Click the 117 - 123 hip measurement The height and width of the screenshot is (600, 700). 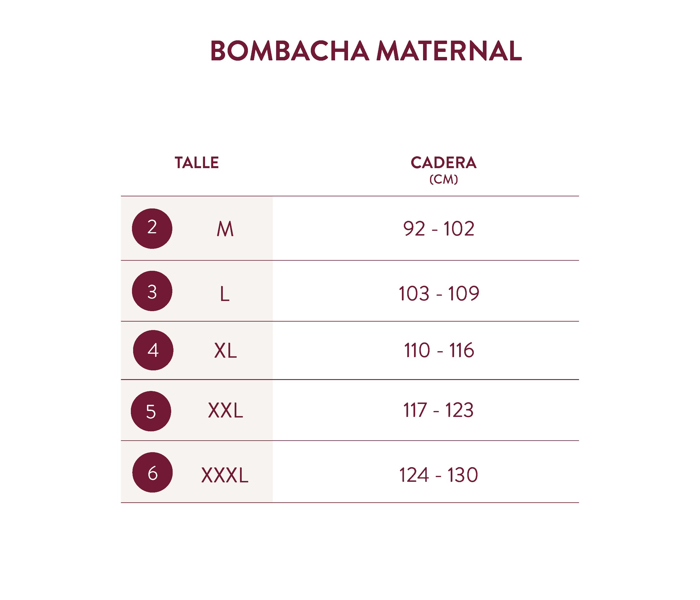[439, 410]
